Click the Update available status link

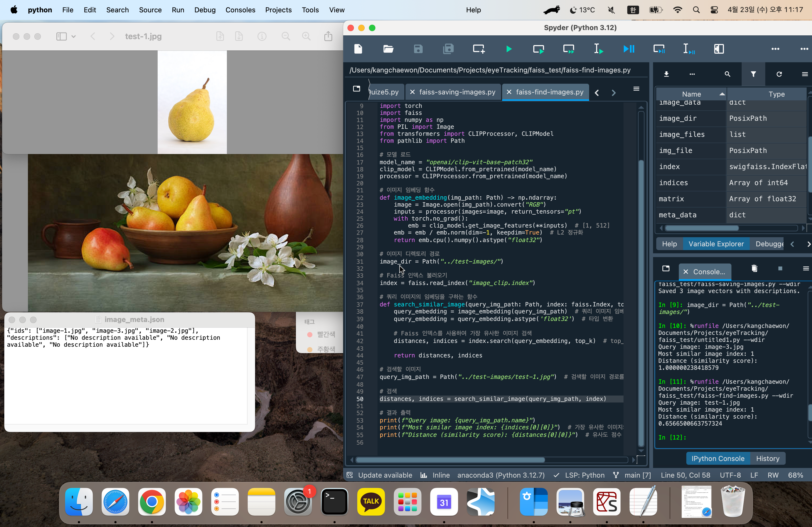click(385, 475)
